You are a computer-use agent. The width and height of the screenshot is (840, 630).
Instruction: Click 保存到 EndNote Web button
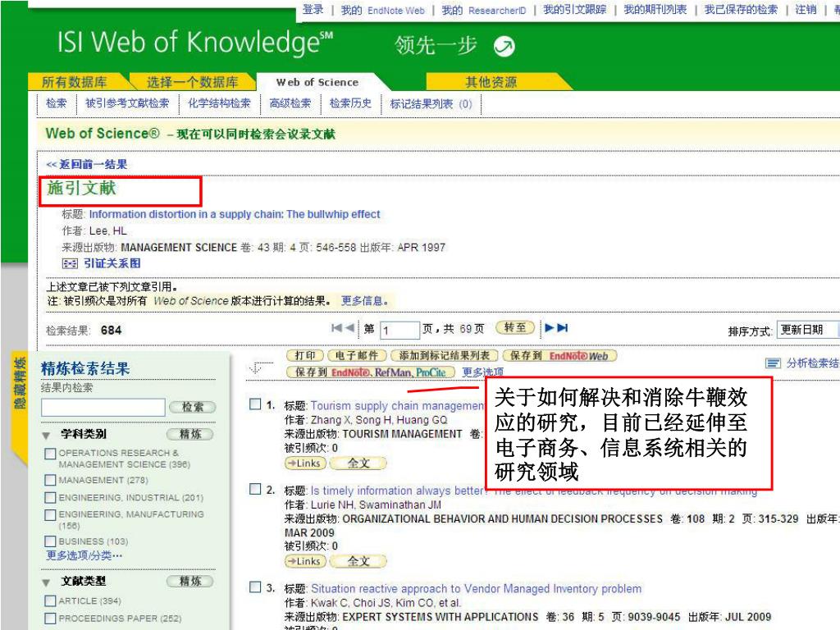(x=559, y=356)
